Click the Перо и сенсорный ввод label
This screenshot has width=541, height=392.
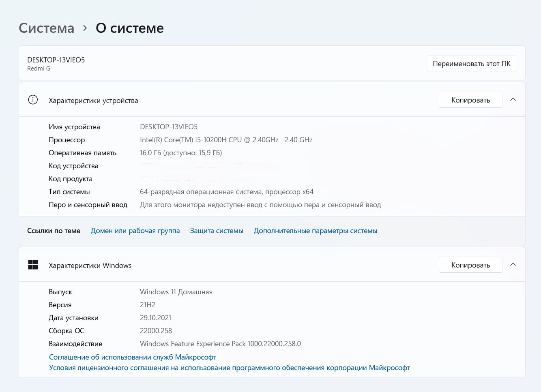88,205
